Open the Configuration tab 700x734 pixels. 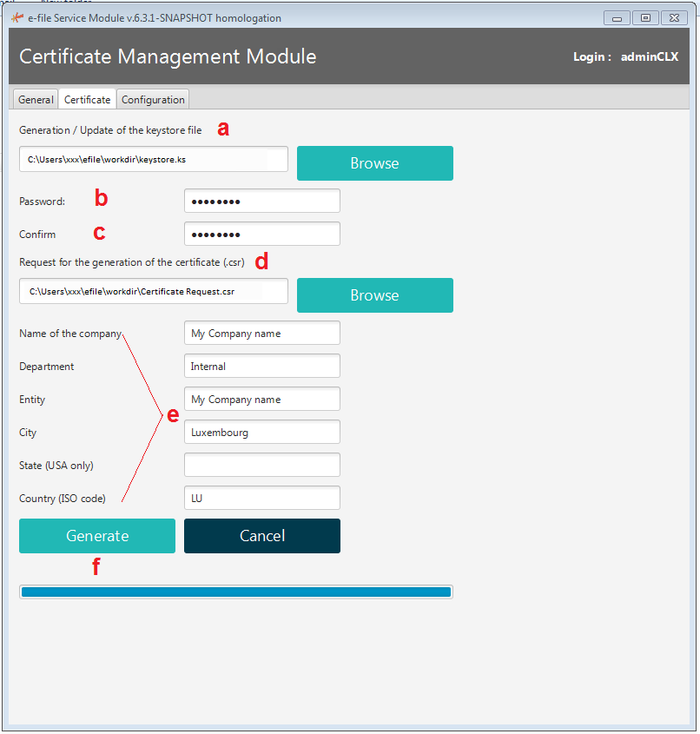tap(153, 99)
